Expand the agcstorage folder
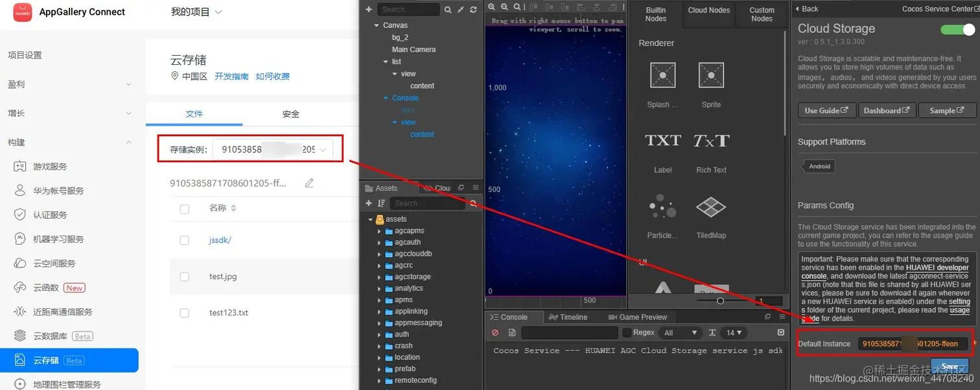980x390 pixels. 380,277
